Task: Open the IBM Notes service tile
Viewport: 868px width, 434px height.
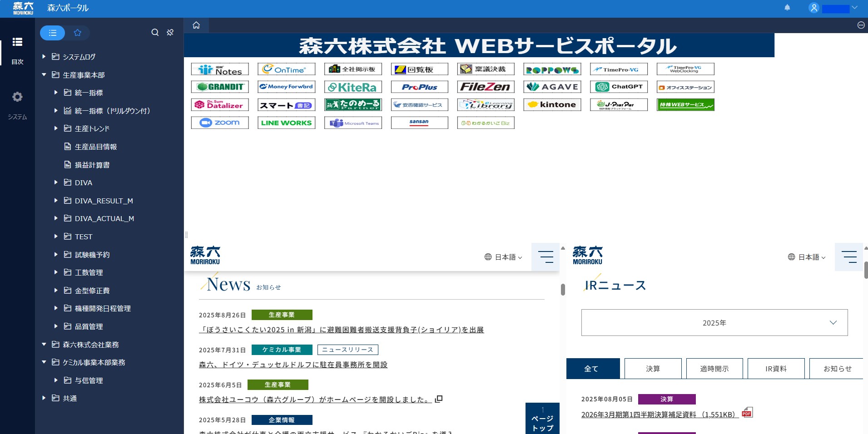Action: [220, 69]
